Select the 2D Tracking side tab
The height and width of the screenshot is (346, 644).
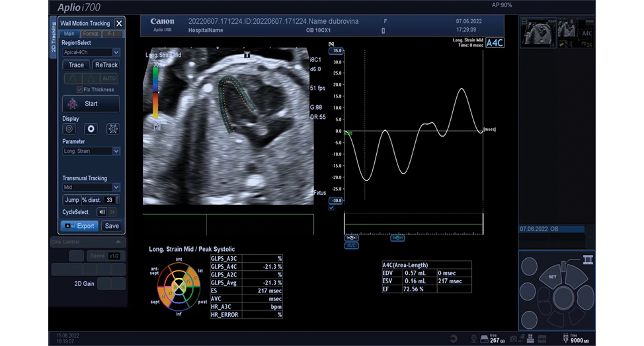[x=53, y=37]
